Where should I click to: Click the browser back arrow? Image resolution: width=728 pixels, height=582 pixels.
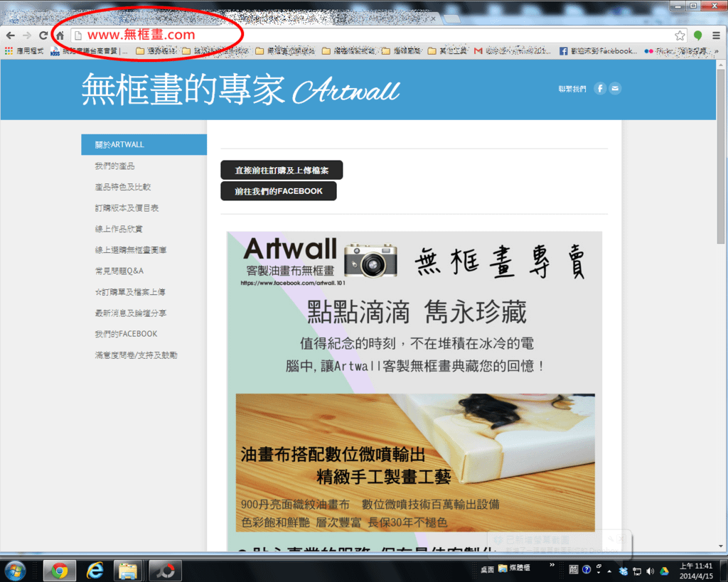(10, 36)
